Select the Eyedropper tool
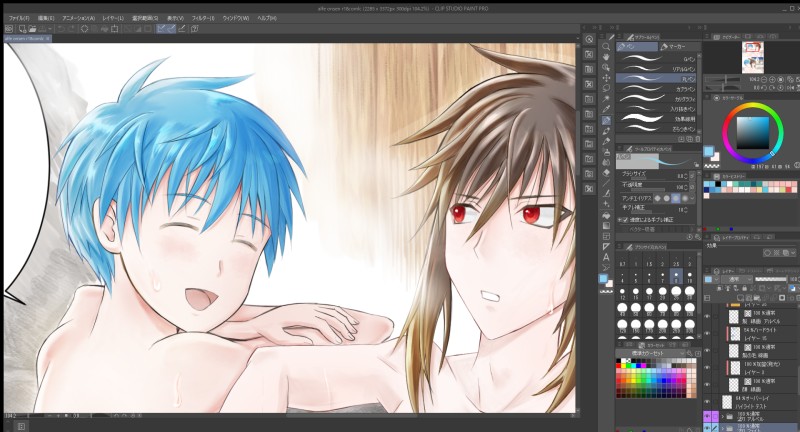The width and height of the screenshot is (800, 432). 606,109
